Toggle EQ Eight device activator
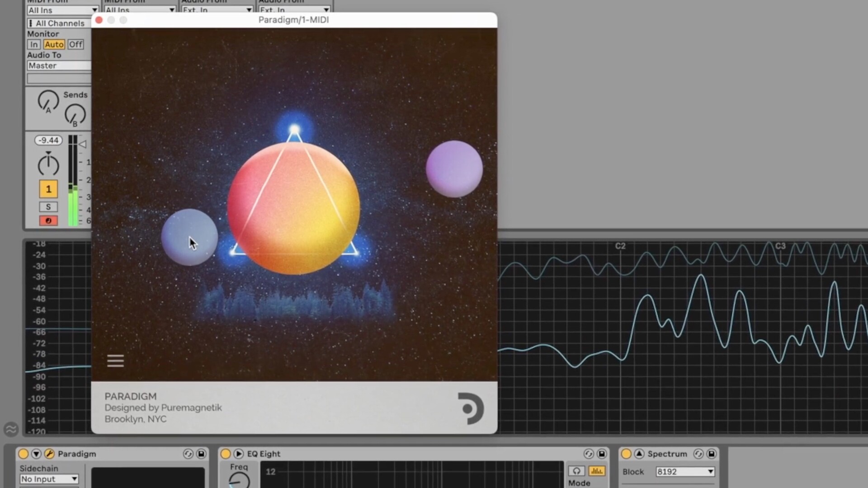Screen dimensions: 868x488 tap(226, 454)
